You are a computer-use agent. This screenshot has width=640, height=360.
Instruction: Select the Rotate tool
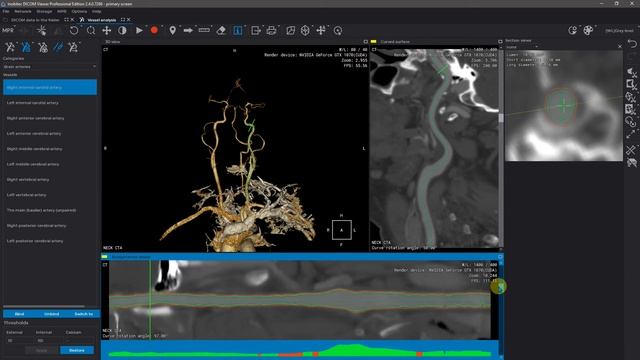(73, 30)
